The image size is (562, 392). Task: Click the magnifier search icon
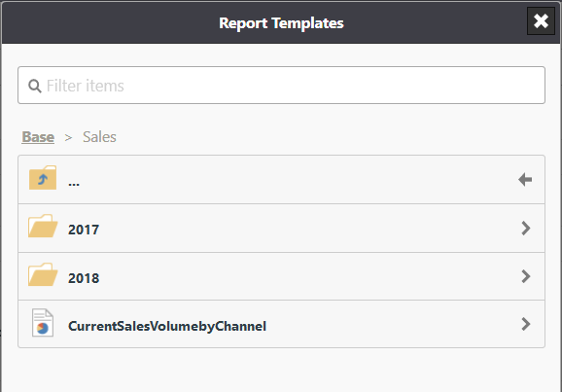click(35, 86)
